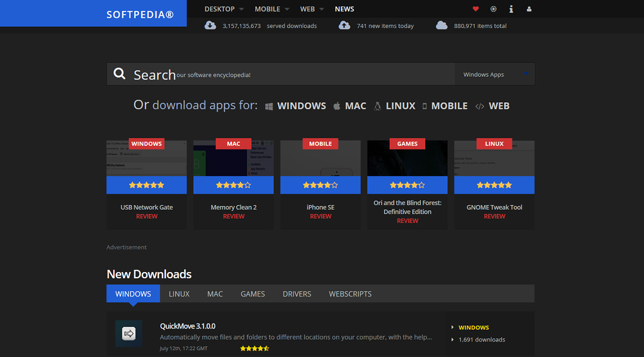Screen dimensions: 644x357
Task: Click the download cloud icon beside served downloads
Action: 210,25
